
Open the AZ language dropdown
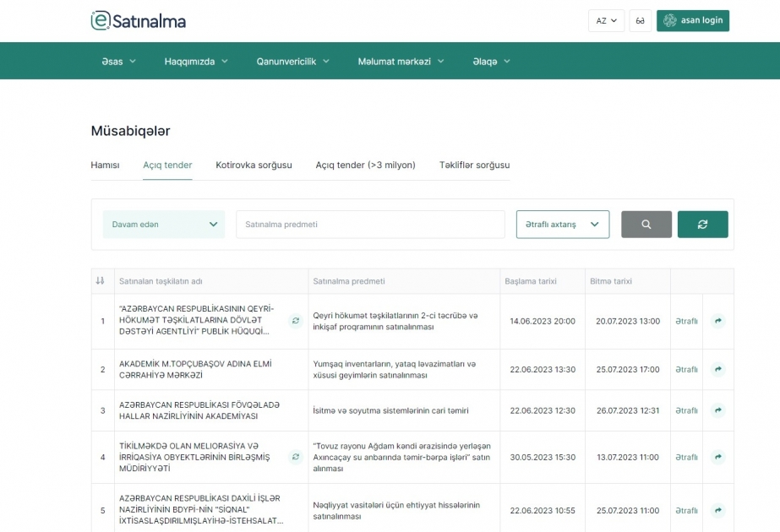point(606,21)
